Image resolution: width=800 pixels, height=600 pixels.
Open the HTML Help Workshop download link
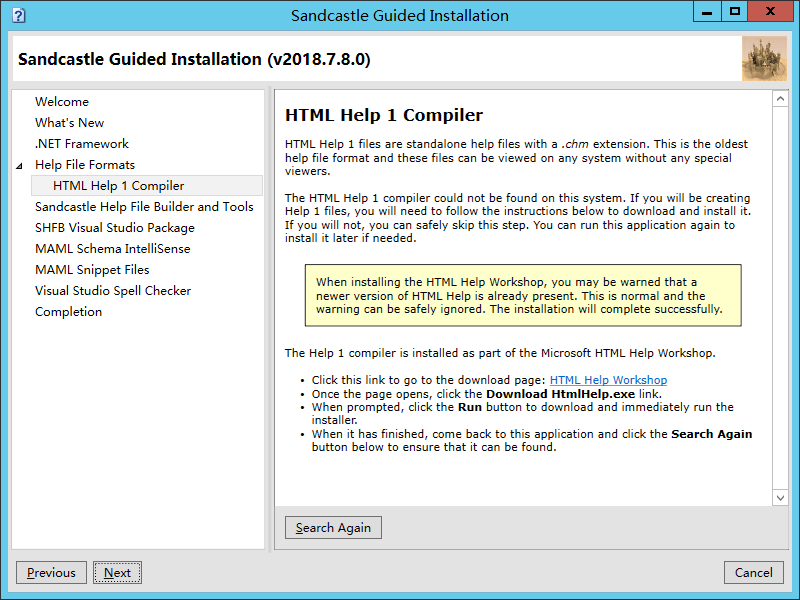(x=608, y=380)
